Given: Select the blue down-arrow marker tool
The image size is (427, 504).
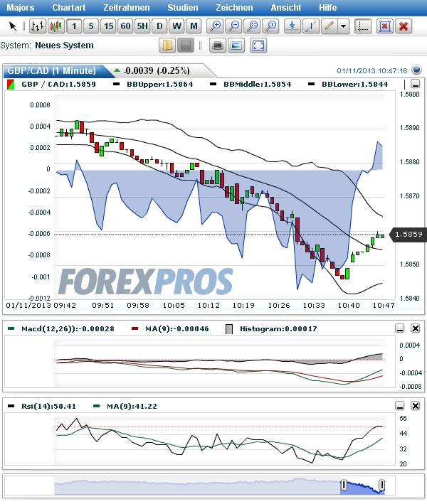Looking at the screenshot, I should pyautogui.click(x=292, y=26).
